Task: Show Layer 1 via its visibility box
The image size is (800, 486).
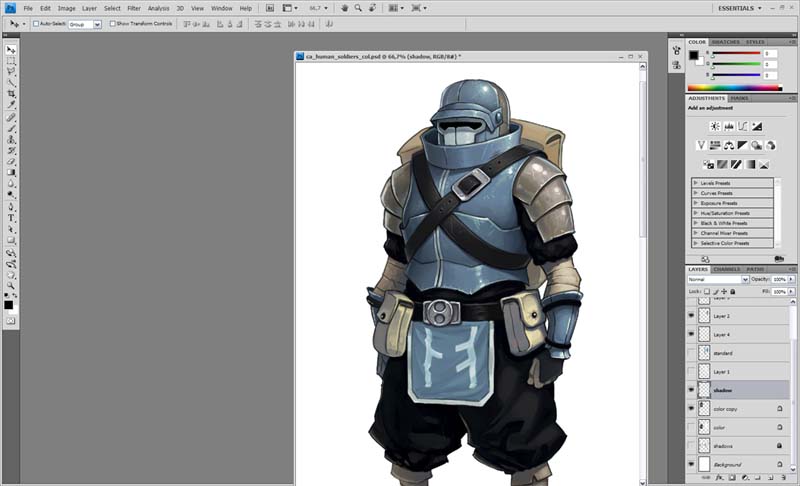Action: [x=691, y=372]
